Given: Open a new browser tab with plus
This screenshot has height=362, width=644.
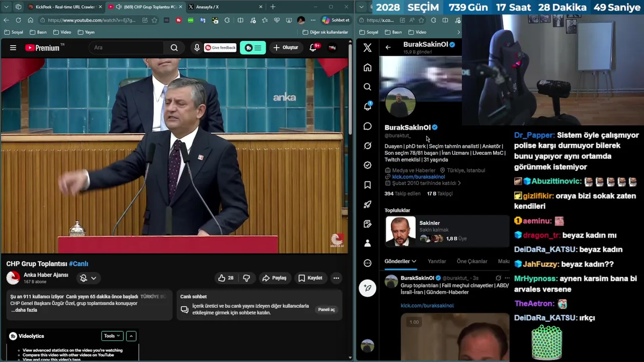Looking at the screenshot, I should (273, 7).
